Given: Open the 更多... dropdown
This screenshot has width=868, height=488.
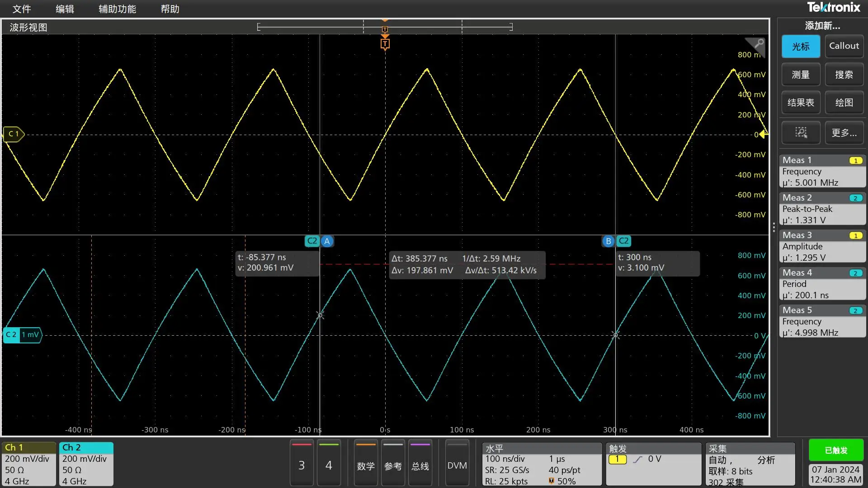Looking at the screenshot, I should 844,132.
